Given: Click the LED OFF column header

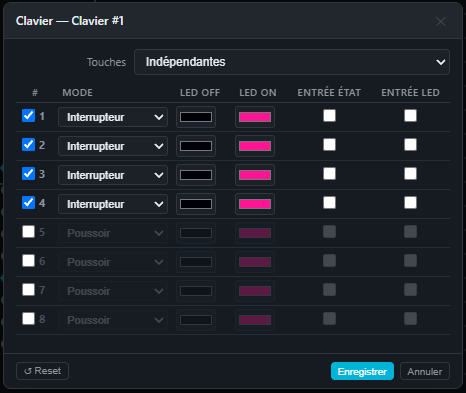Looking at the screenshot, I should pyautogui.click(x=200, y=93).
